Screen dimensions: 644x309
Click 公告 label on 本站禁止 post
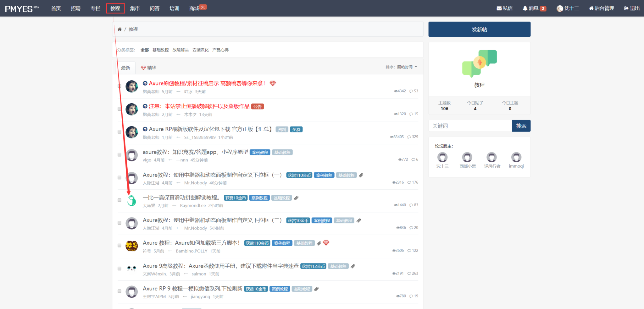[258, 106]
